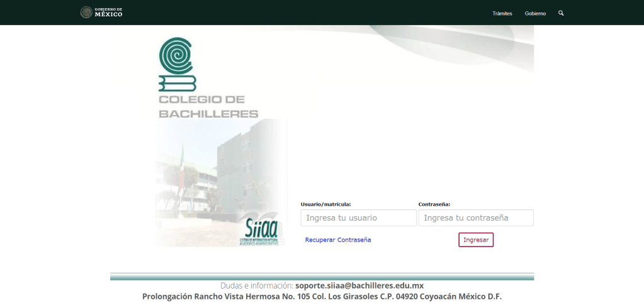Image resolution: width=644 pixels, height=305 pixels.
Task: Click the Usuario/matrícula label
Action: coord(325,204)
